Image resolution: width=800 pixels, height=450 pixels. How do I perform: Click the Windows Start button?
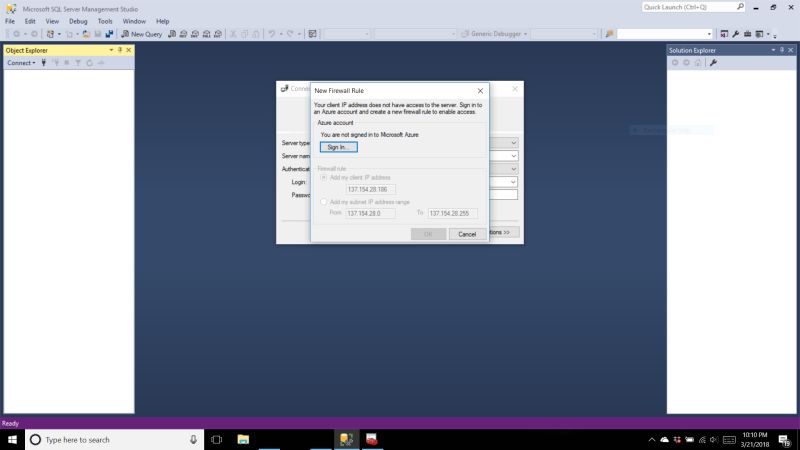click(x=12, y=439)
